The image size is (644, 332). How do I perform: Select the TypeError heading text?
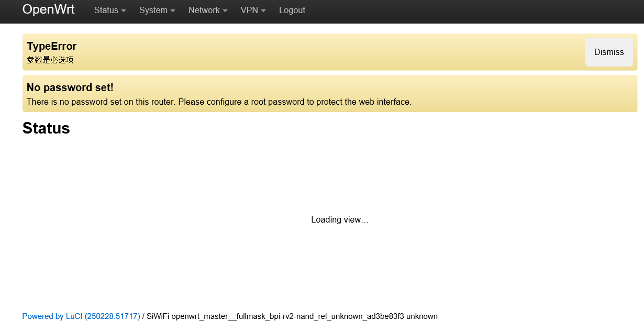coord(52,46)
